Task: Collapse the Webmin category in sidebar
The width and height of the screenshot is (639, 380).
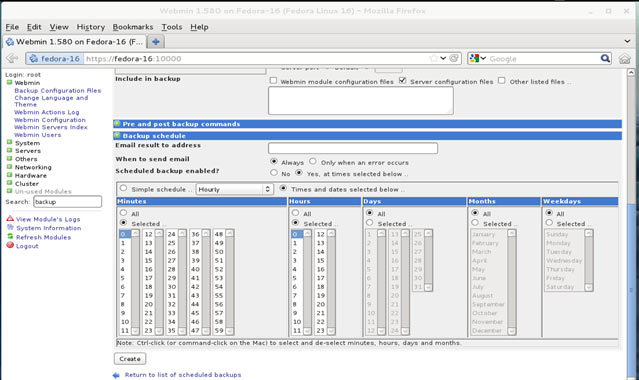Action: [x=9, y=82]
